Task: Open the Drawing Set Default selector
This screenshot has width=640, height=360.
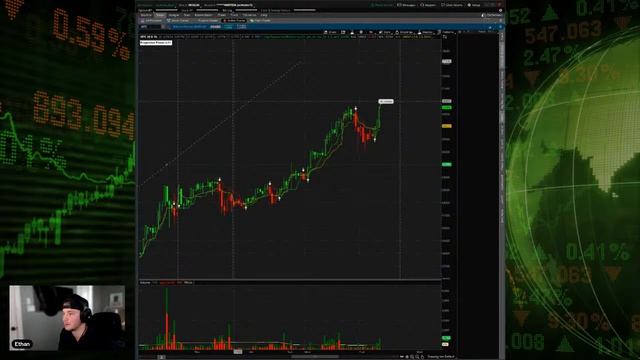Action: tap(441, 357)
